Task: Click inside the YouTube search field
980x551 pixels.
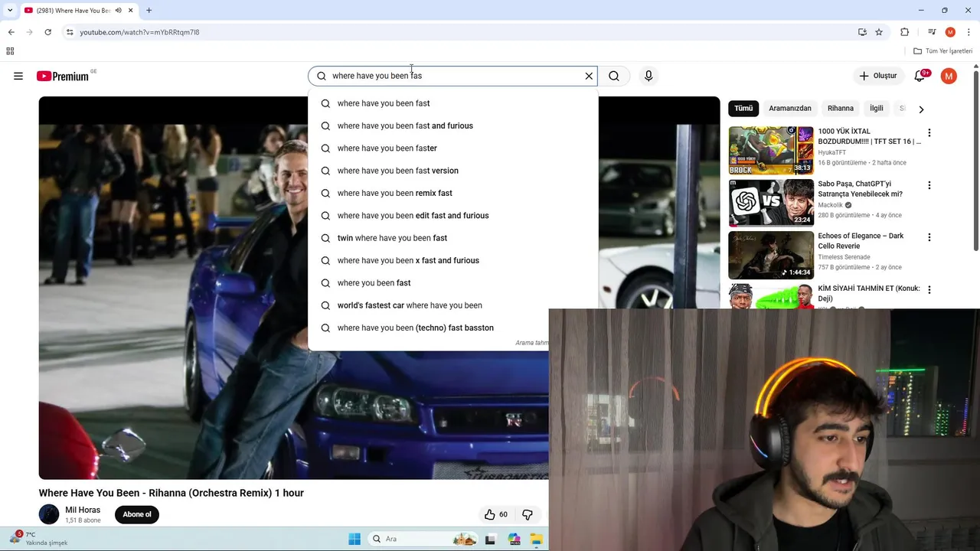Action: coord(453,76)
